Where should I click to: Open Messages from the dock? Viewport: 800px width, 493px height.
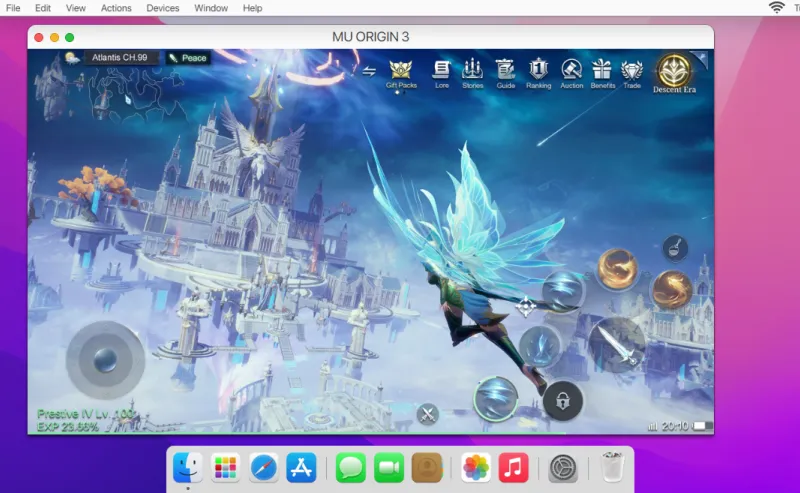351,467
